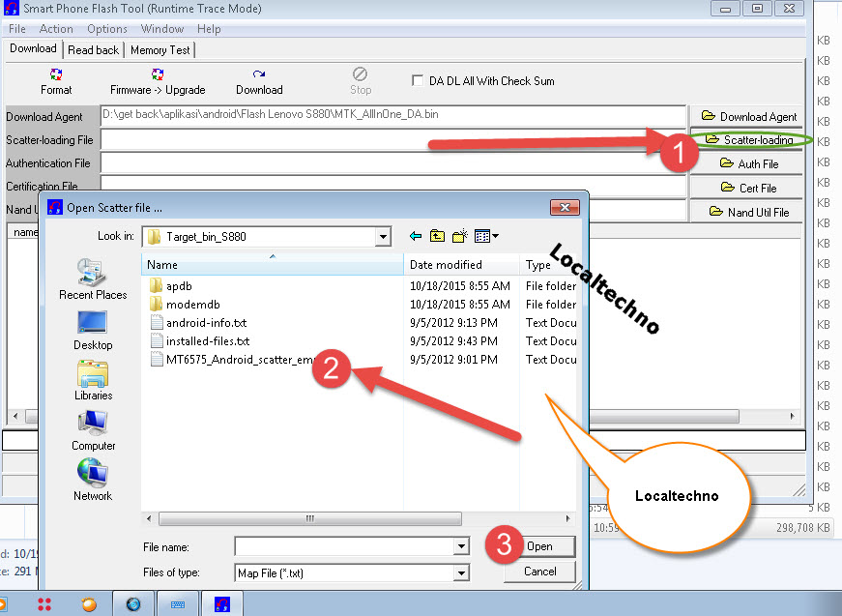Go back with the dialog's green arrow
The height and width of the screenshot is (616, 842).
[415, 236]
